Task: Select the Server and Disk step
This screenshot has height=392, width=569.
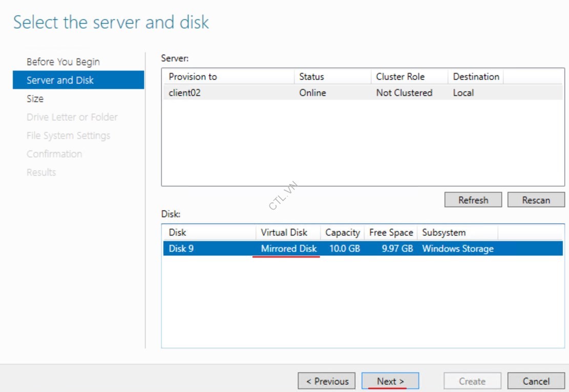Action: [60, 80]
